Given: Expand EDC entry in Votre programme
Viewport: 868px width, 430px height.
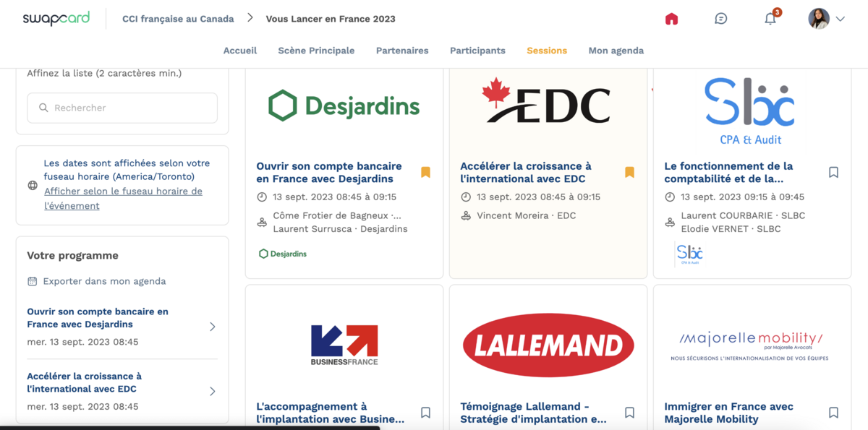Looking at the screenshot, I should [x=212, y=391].
